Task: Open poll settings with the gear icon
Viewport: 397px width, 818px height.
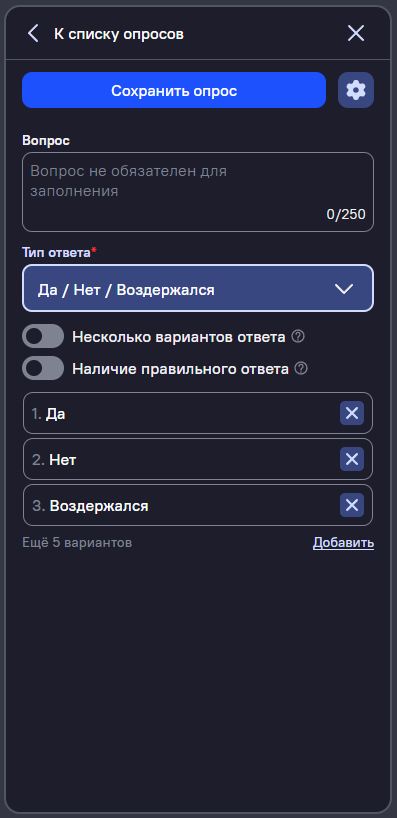Action: point(356,90)
